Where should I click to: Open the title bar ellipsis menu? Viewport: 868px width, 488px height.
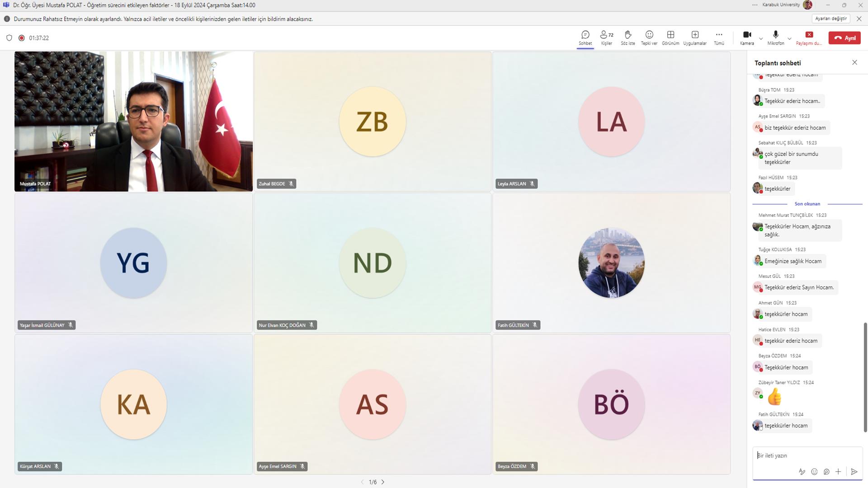(x=755, y=5)
